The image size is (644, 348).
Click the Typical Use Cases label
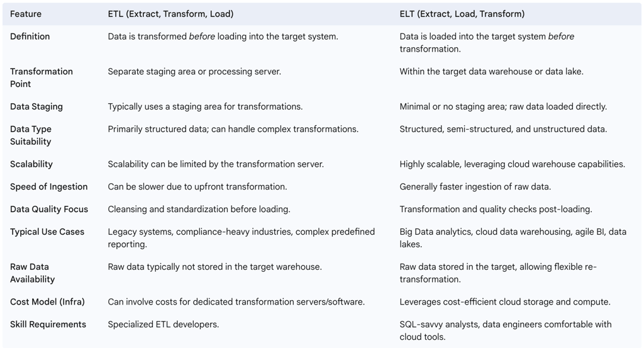[47, 232]
